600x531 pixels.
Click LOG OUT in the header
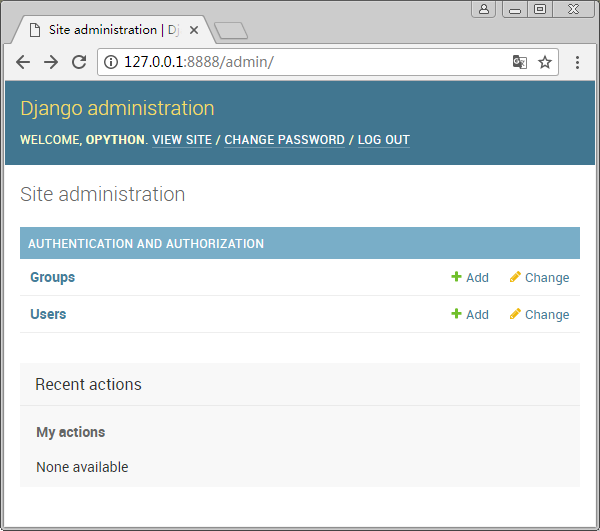[x=384, y=140]
